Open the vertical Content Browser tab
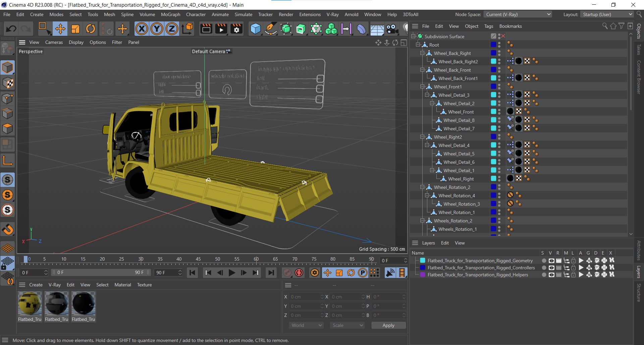 pos(639,77)
